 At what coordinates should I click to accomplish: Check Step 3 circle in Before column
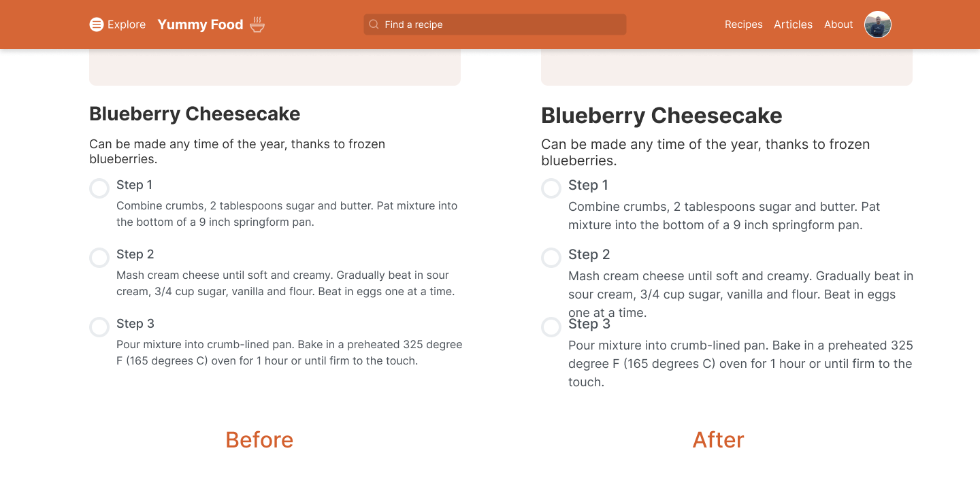[x=99, y=327]
